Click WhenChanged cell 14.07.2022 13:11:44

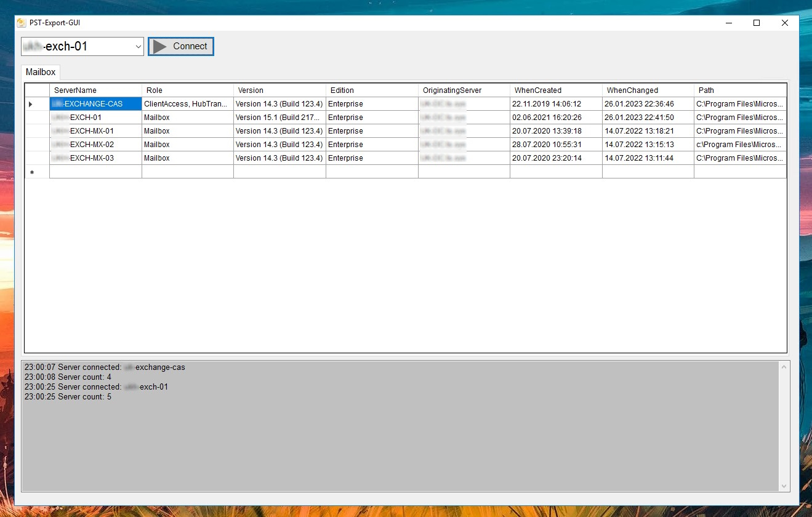tap(648, 158)
